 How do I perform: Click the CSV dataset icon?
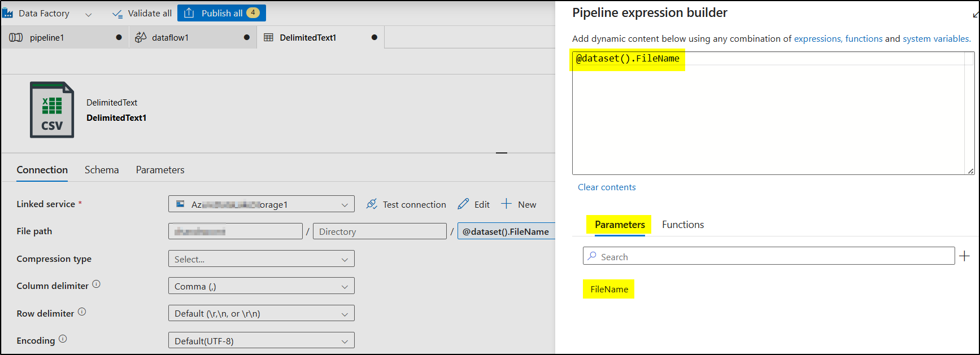pos(52,109)
